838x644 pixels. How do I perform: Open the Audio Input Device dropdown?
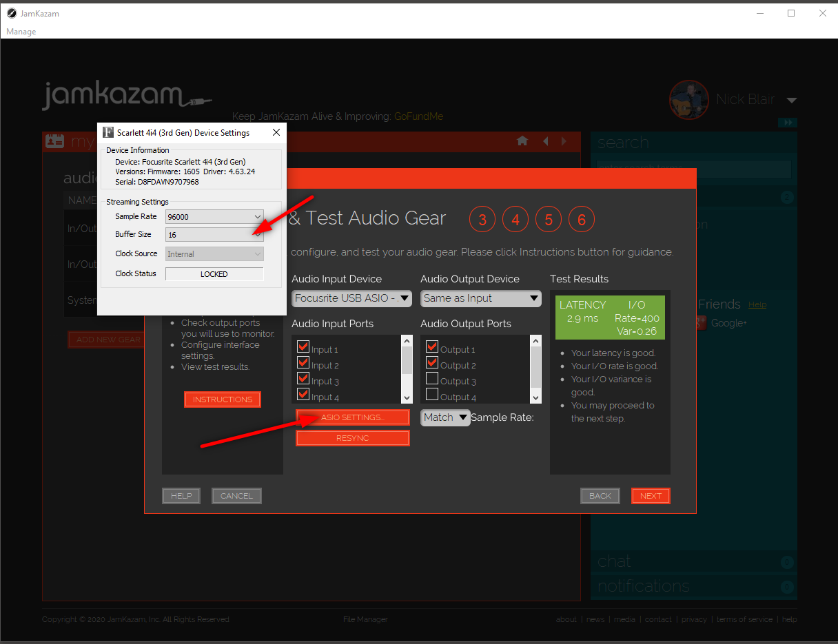tap(352, 298)
